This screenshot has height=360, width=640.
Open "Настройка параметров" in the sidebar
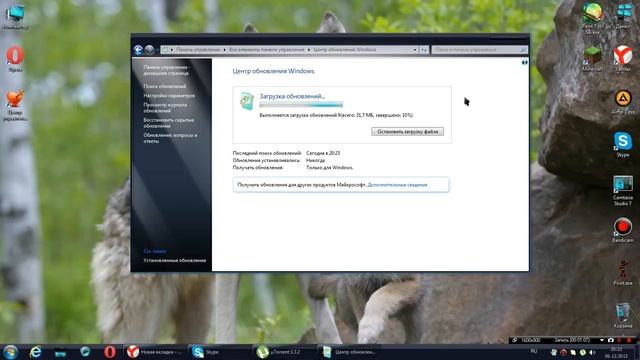(169, 96)
